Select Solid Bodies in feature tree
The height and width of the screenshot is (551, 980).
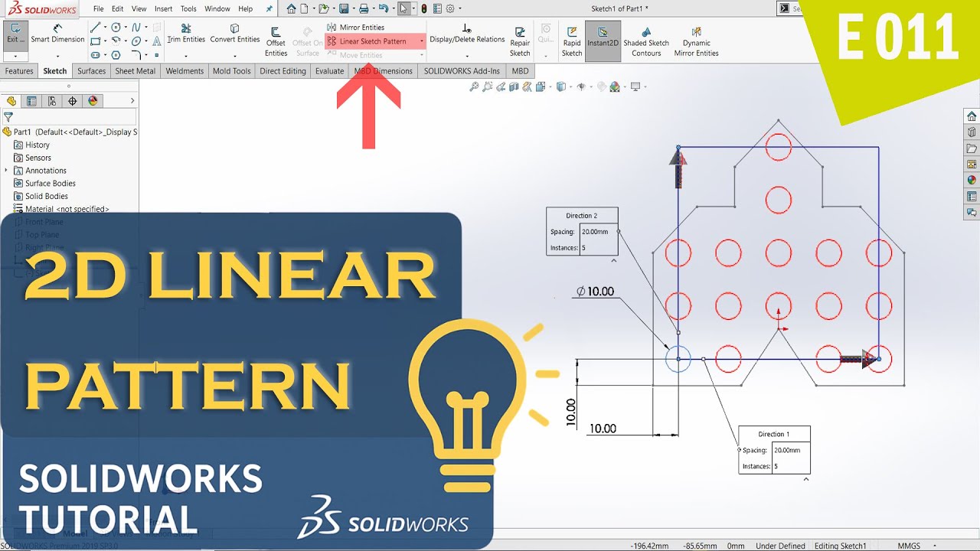pyautogui.click(x=47, y=196)
